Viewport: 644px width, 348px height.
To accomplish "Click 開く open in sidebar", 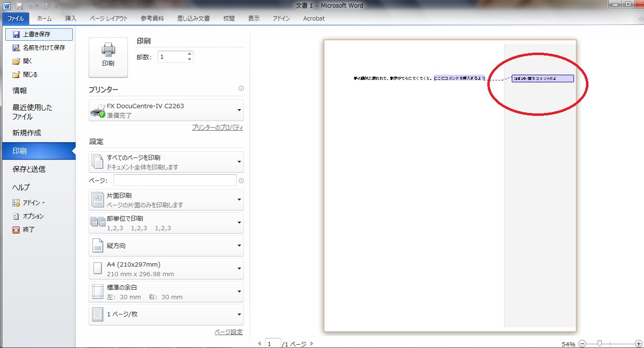I will 39,61.
